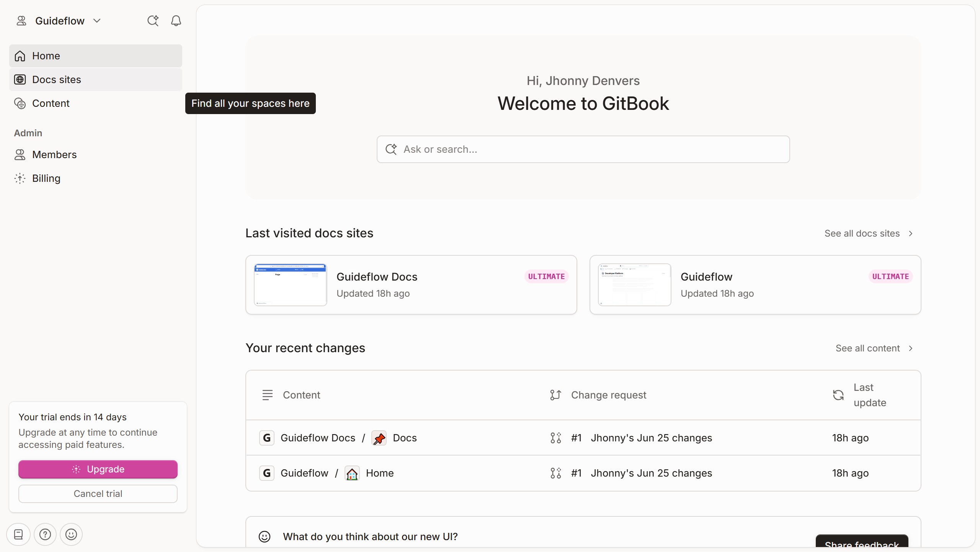Click chevron next to See all docs sites
This screenshot has width=980, height=552.
911,234
